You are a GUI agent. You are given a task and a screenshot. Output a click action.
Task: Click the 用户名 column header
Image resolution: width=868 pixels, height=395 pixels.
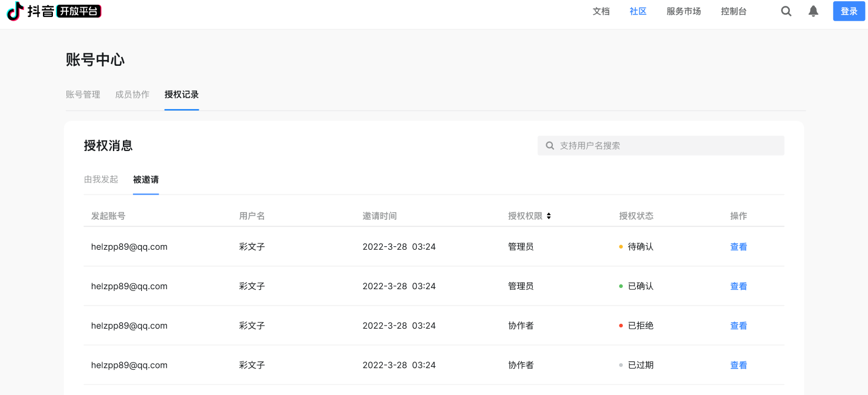[x=252, y=216]
